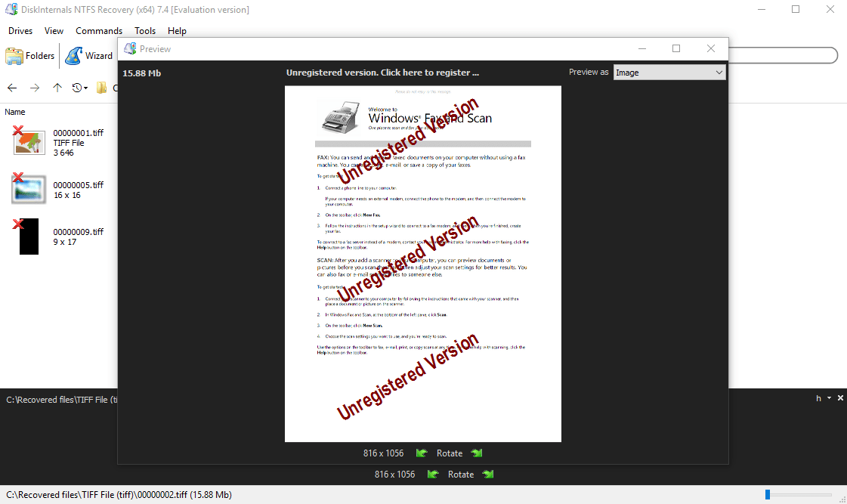The height and width of the screenshot is (504, 847).
Task: Expand the Preview as Image dropdown
Action: coord(669,73)
